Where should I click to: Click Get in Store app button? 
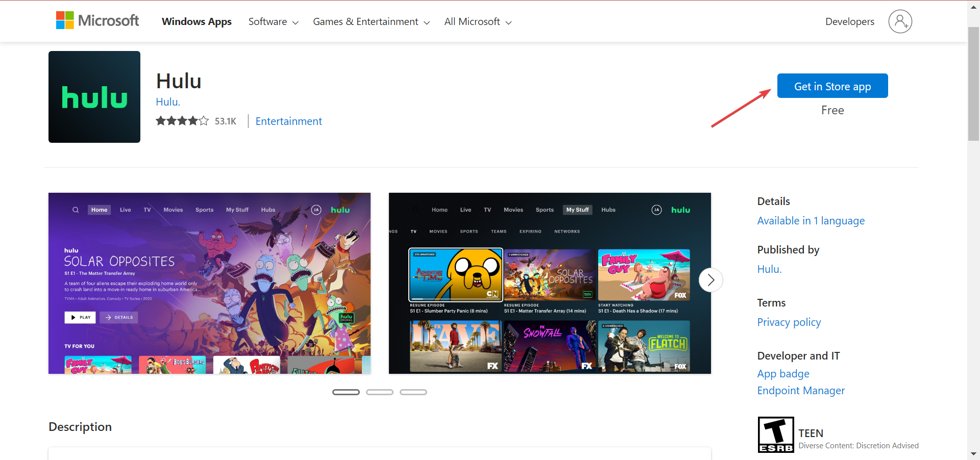pyautogui.click(x=832, y=86)
